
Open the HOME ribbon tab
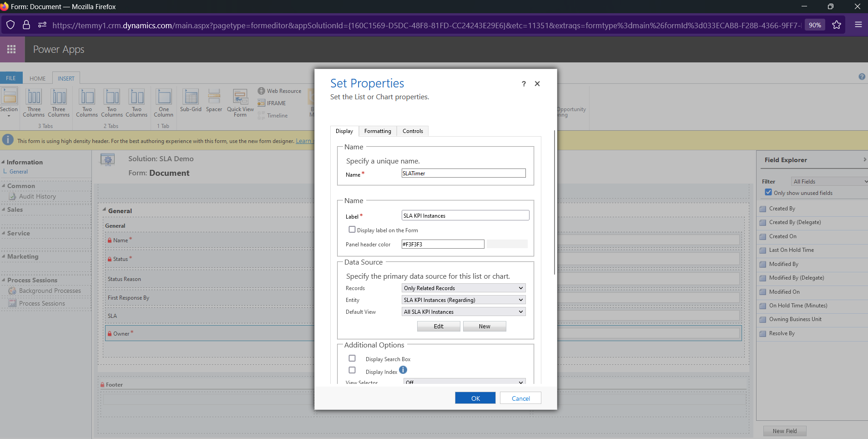tap(37, 78)
